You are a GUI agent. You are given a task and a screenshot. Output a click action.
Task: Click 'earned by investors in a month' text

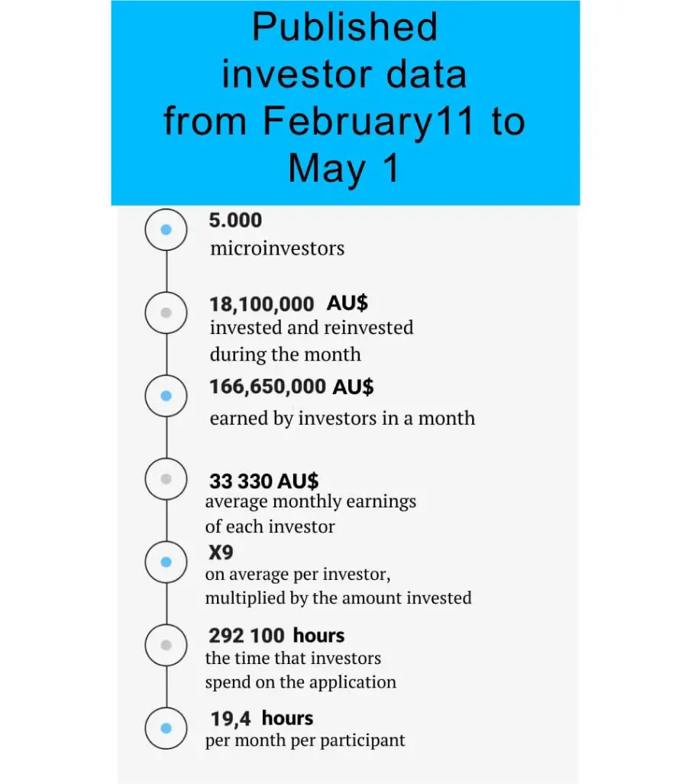(x=342, y=419)
